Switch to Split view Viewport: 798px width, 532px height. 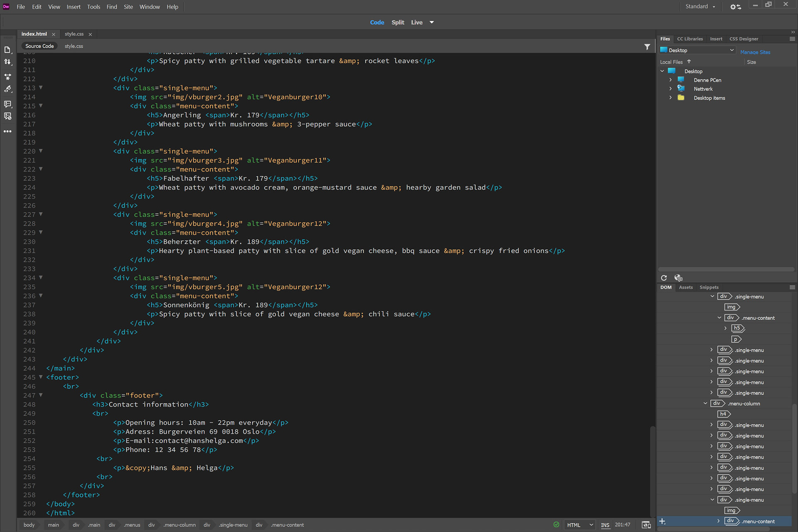[398, 22]
